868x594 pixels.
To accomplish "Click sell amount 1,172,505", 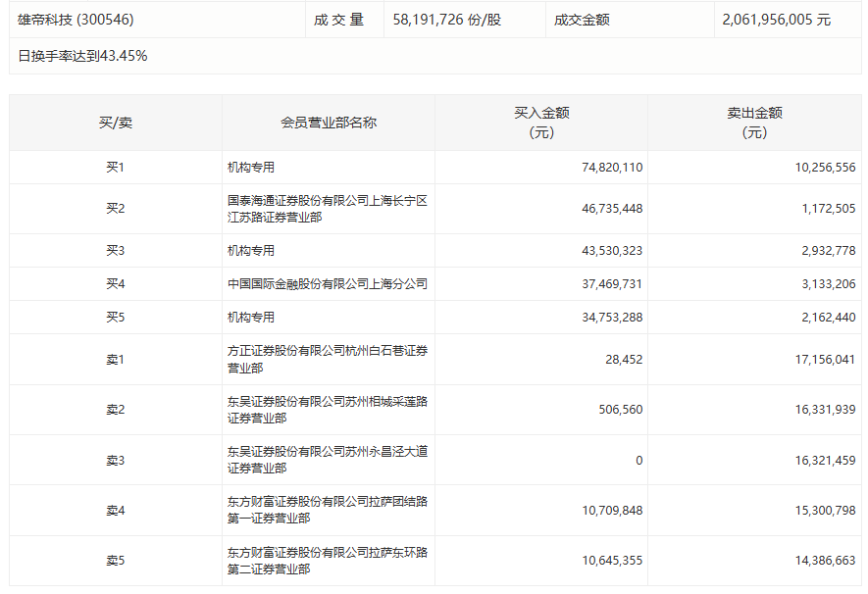I will 828,209.
